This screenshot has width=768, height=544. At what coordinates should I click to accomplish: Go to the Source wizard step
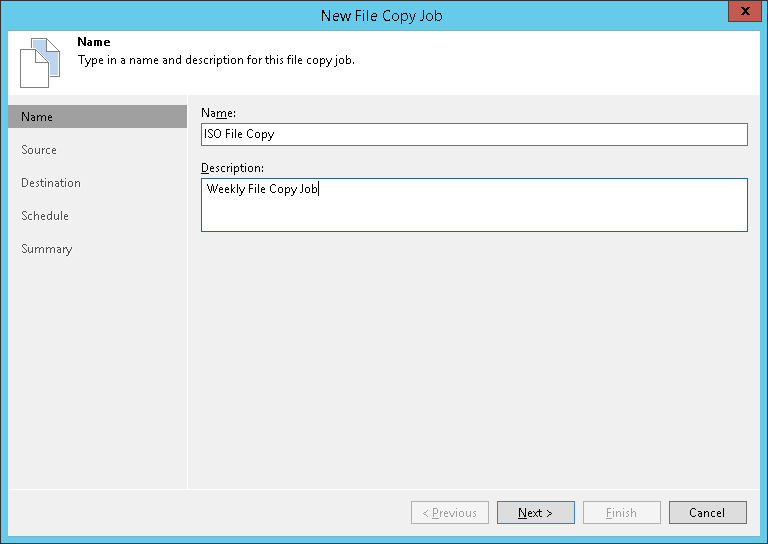click(39, 150)
